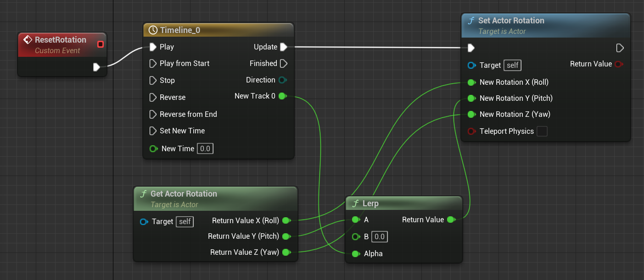This screenshot has height=280, width=644.
Task: Click the Lerp B value field
Action: point(380,236)
